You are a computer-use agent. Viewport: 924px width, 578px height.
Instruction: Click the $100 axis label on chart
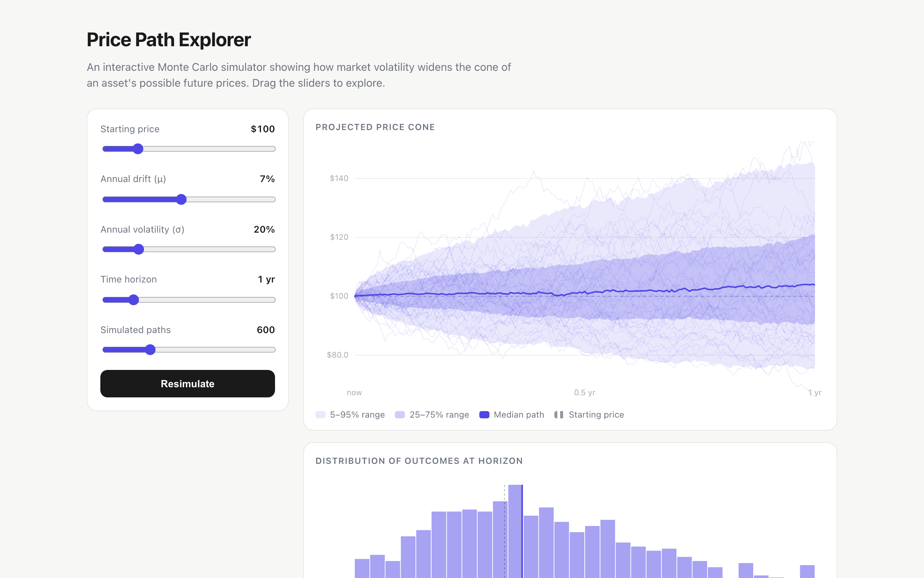tap(339, 296)
